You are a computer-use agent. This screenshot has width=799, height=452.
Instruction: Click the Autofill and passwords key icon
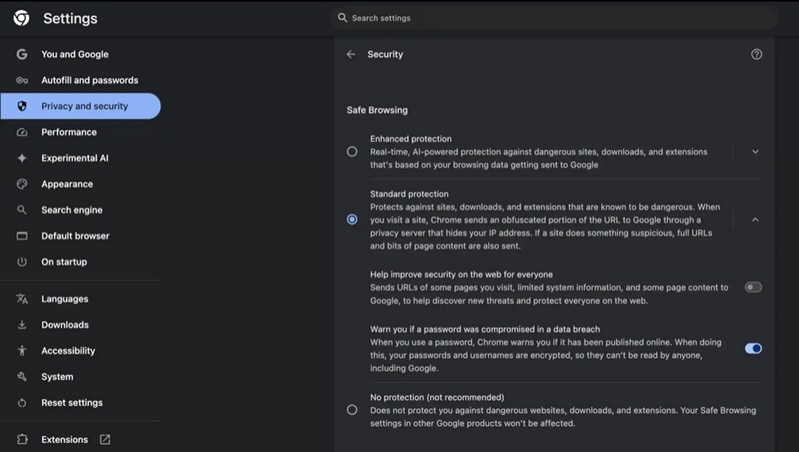point(22,80)
